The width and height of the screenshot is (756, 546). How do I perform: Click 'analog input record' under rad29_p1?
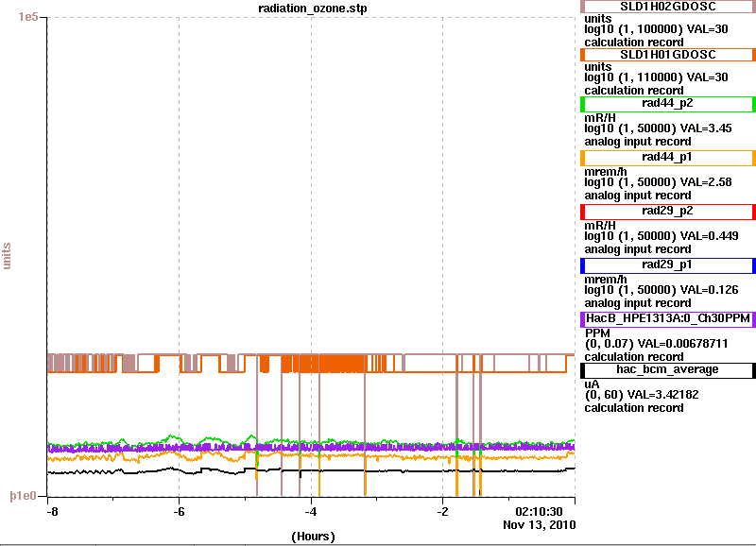click(x=638, y=303)
